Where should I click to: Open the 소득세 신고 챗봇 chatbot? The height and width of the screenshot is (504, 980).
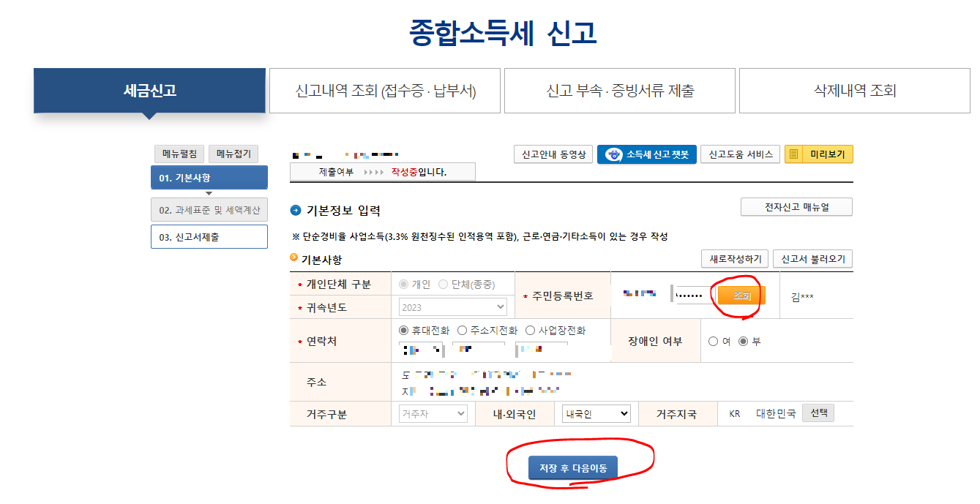646,154
